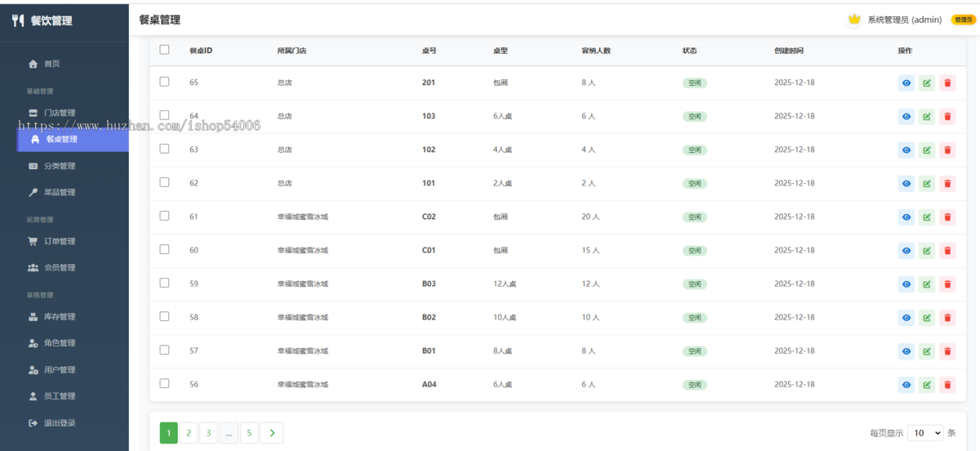Screen dimensions: 980x451
Task: Check the box for table ID 64
Action: (x=164, y=115)
